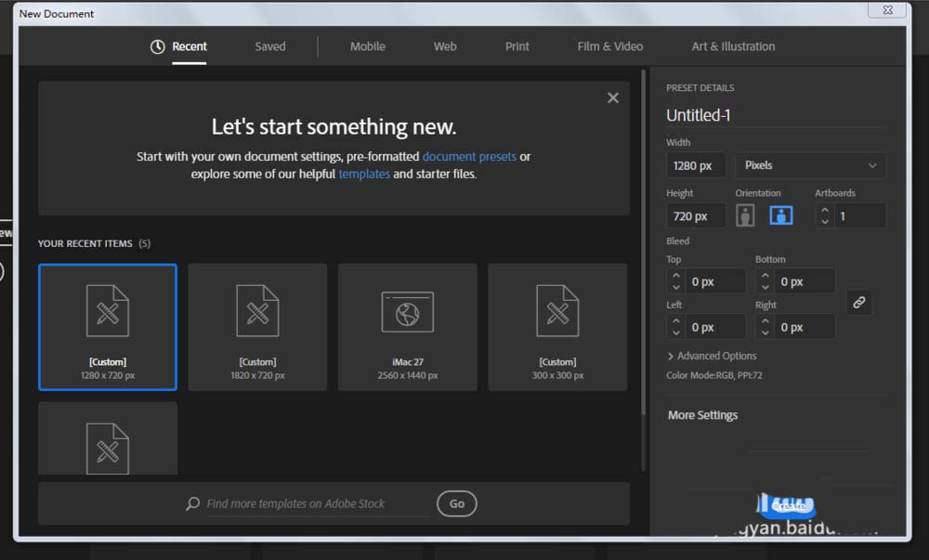Screen dimensions: 929x560
Task: Open More Settings
Action: tap(702, 415)
